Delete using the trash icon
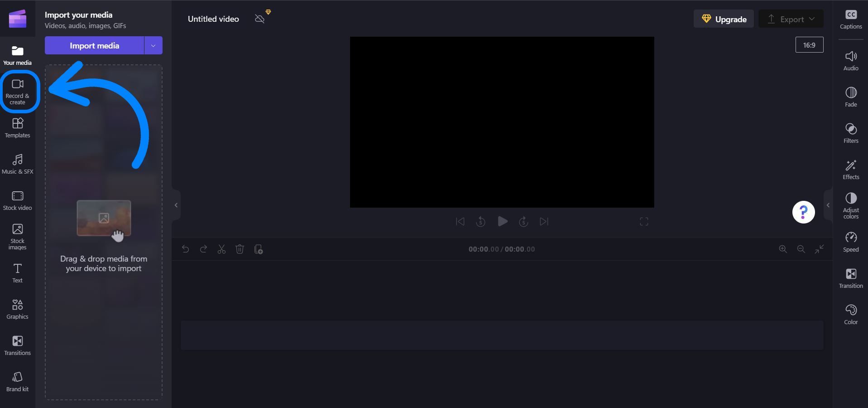 (240, 249)
